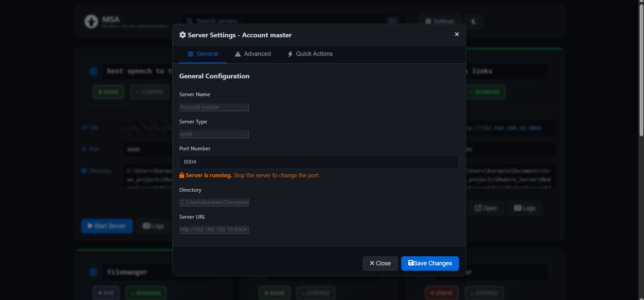
Task: Click the gear icon in dialog title
Action: [183, 35]
